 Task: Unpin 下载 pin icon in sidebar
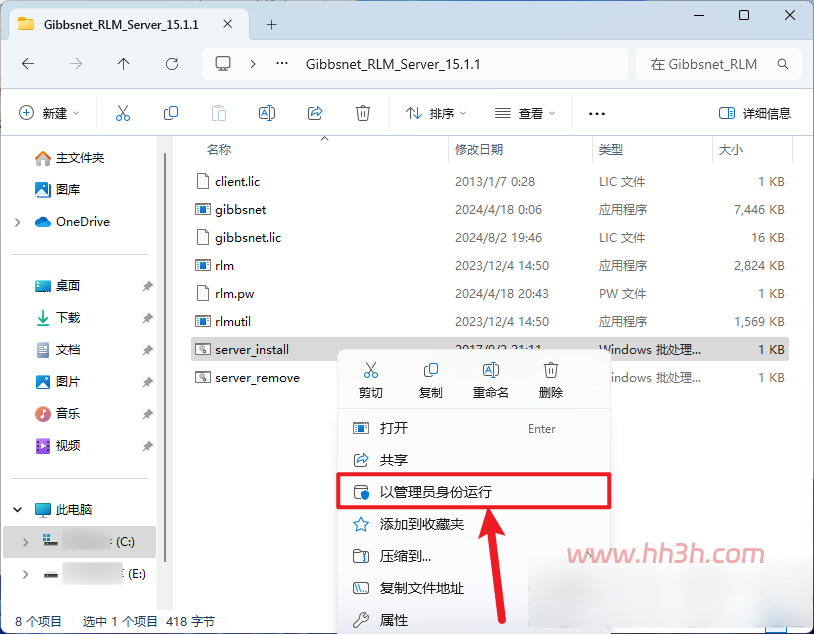147,318
